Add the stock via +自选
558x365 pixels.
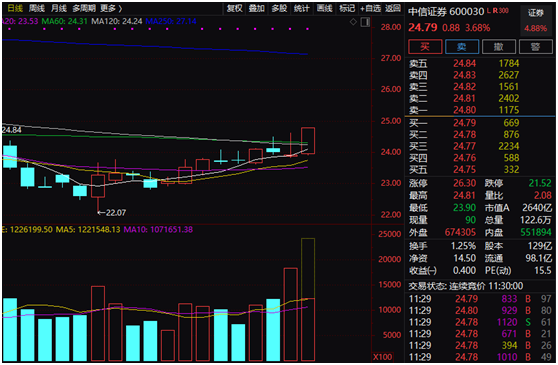[370, 8]
